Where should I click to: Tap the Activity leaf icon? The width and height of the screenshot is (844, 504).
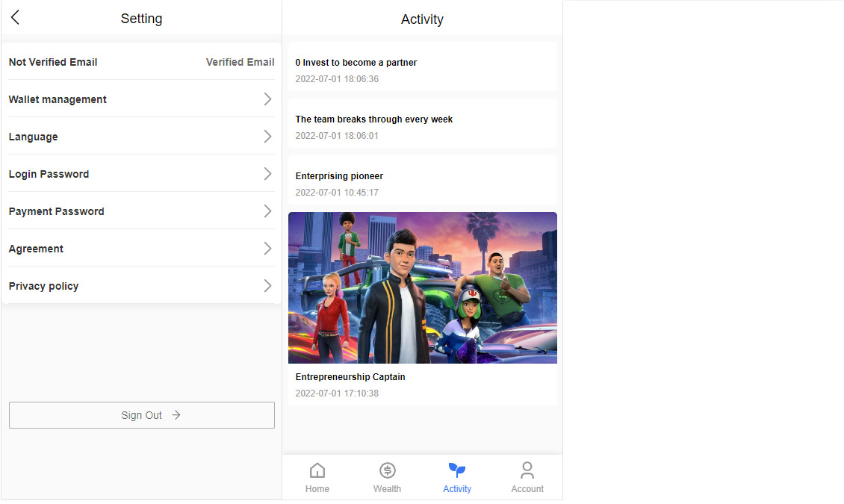pyautogui.click(x=457, y=470)
